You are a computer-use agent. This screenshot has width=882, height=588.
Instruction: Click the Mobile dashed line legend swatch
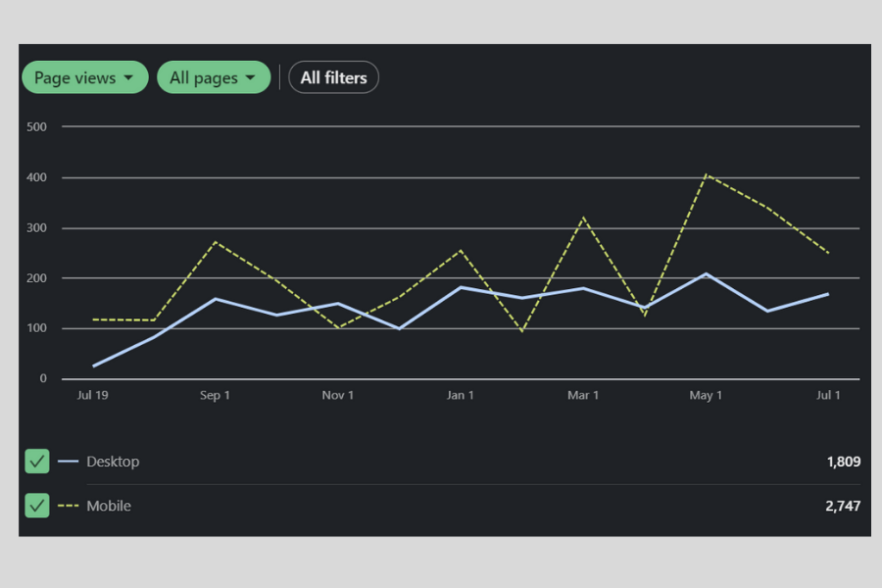(x=68, y=506)
